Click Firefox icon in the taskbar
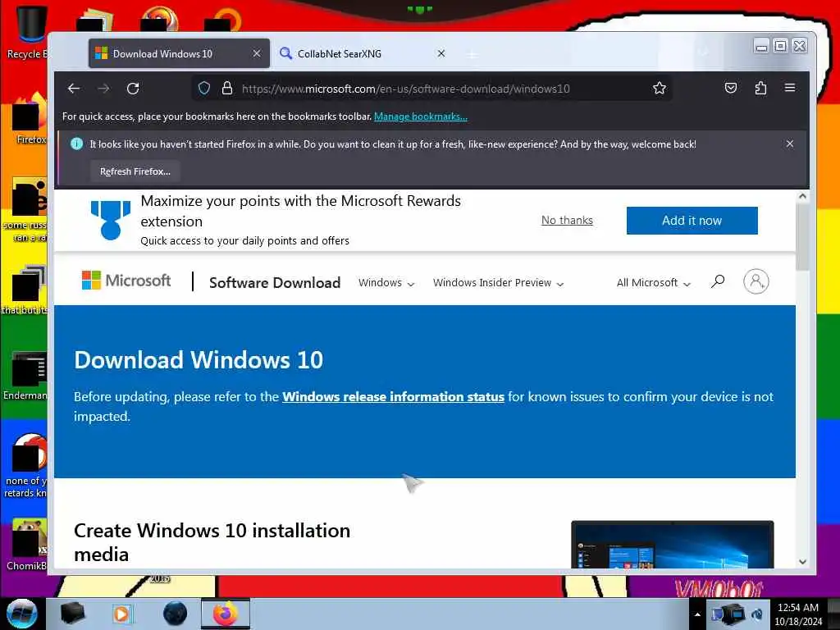This screenshot has height=630, width=840. [226, 614]
